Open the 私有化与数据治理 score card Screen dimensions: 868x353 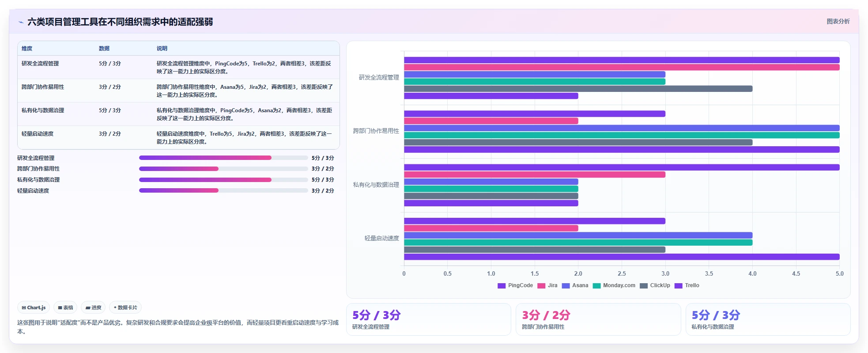[x=768, y=319]
